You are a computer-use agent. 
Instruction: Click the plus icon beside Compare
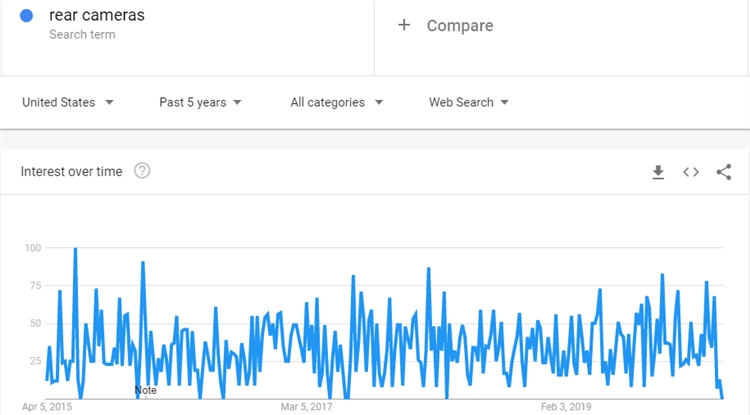404,25
